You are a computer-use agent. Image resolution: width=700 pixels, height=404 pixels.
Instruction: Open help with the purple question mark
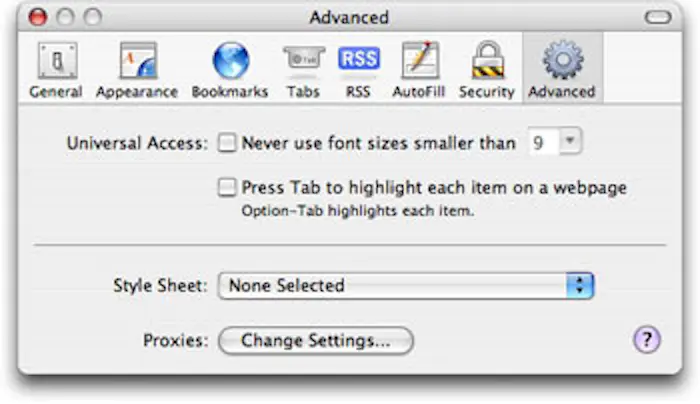pos(647,341)
